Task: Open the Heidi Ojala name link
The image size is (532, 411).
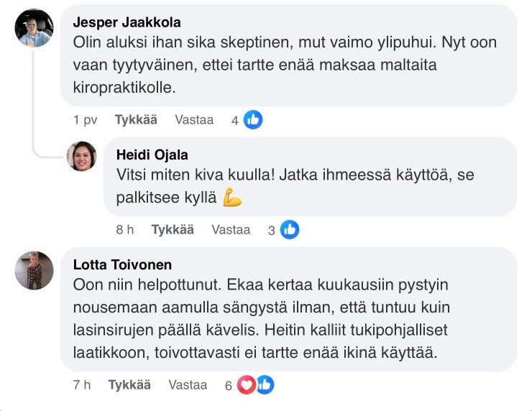Action: [151, 155]
